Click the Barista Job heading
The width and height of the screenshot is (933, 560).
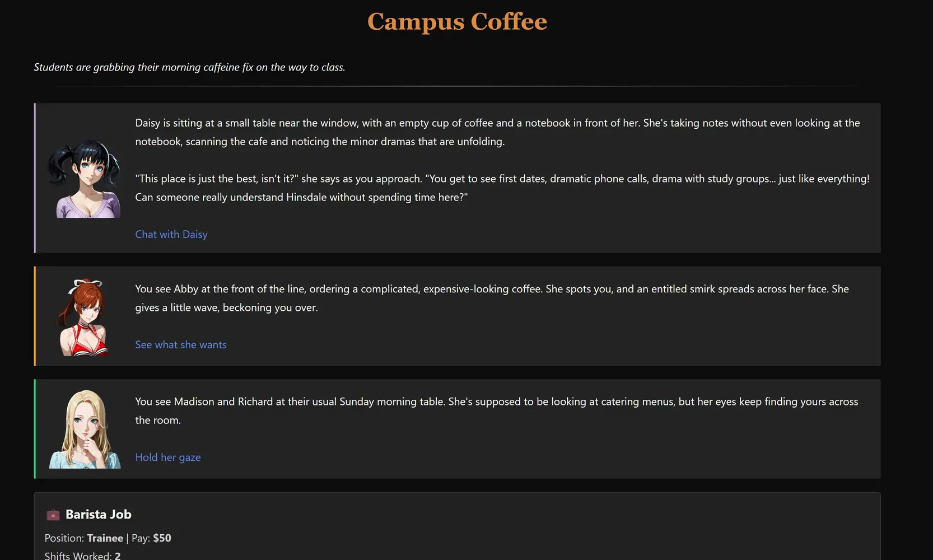(x=99, y=515)
